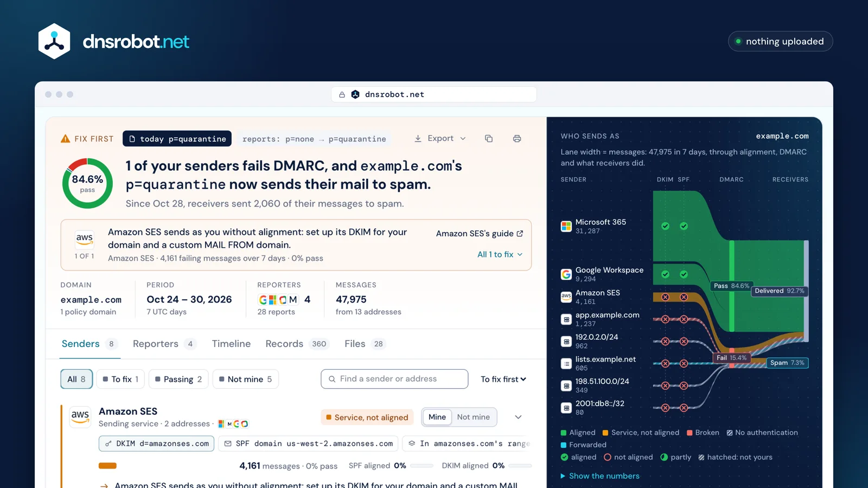This screenshot has height=488, width=868.
Task: Select the All 8 filter chip
Action: coord(76,379)
